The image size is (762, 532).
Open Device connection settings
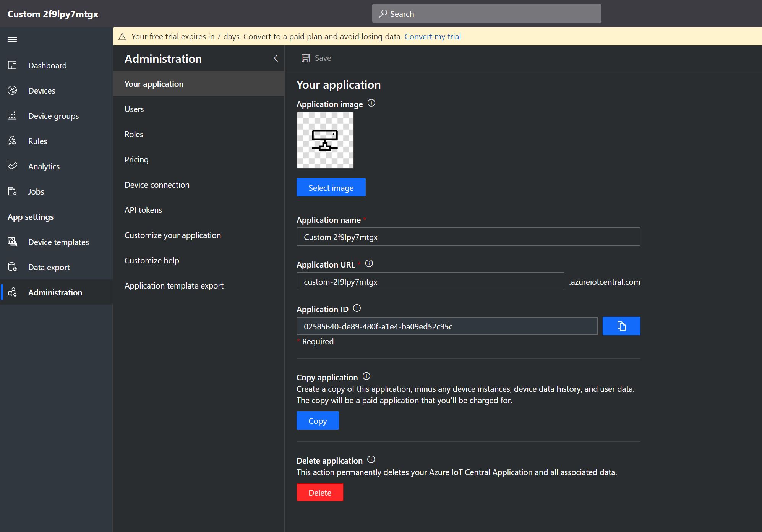tap(157, 185)
